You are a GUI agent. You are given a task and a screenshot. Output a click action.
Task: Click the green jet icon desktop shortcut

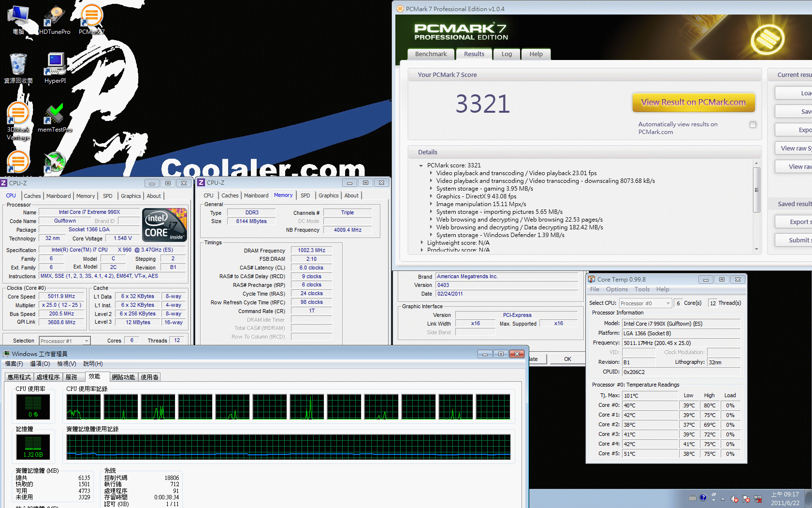point(55,162)
